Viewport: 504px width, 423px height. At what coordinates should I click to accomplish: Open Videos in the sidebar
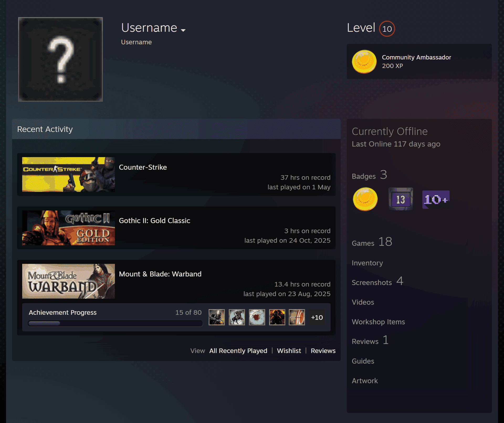click(x=363, y=302)
